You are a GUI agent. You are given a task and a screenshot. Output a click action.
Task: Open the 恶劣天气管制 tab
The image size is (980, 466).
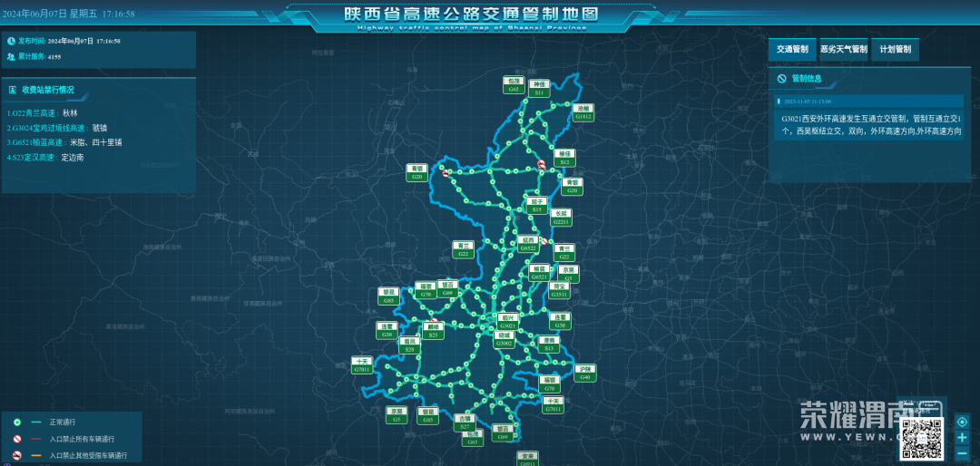click(843, 50)
